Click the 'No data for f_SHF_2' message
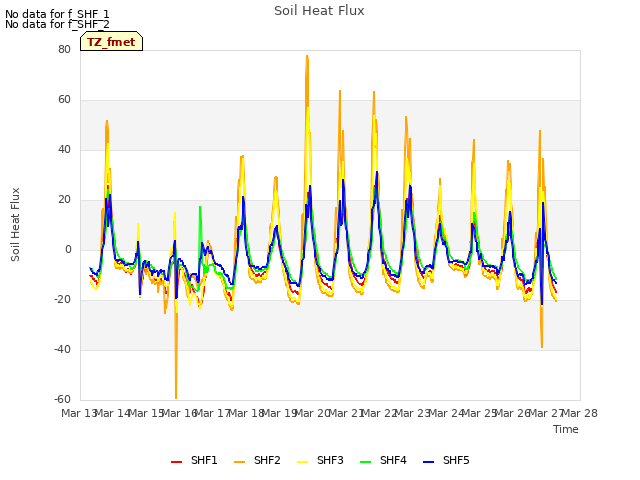Screen dimensions: 640x480 pos(57,24)
